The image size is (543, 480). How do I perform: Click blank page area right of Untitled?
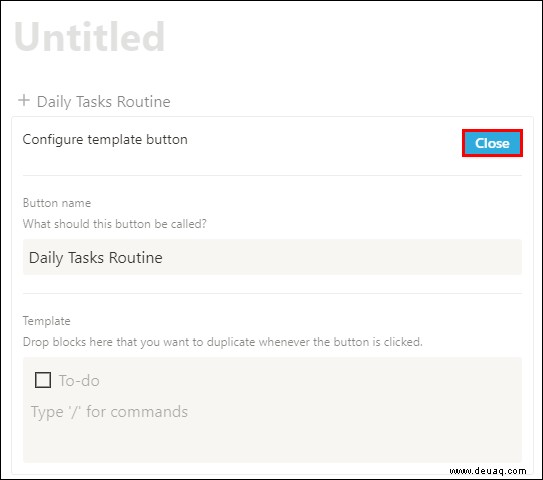click(x=346, y=37)
